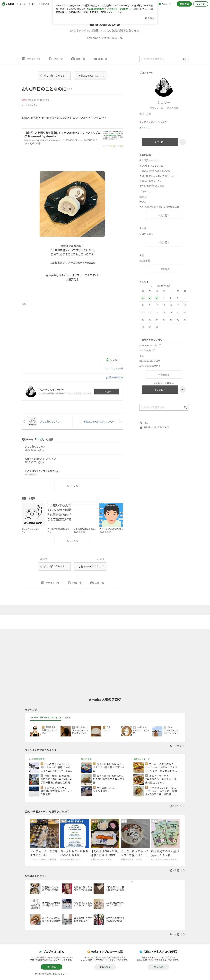Go to previous post 少しは賢くなりなよ at top
Image resolution: width=210 pixels, height=980 pixels.
[x=54, y=76]
